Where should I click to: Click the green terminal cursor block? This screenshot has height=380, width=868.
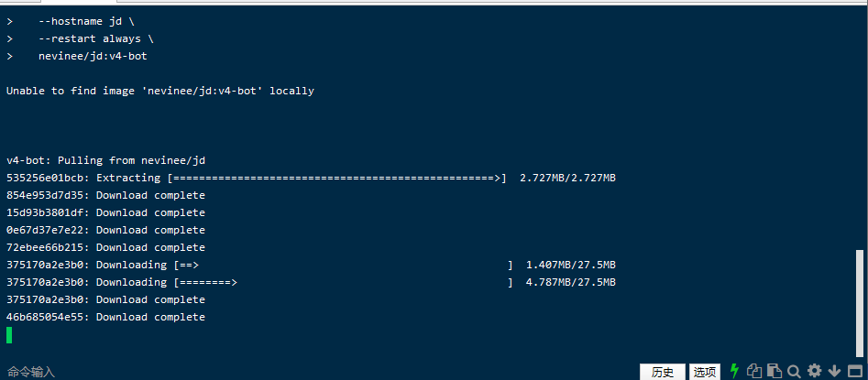tap(10, 335)
